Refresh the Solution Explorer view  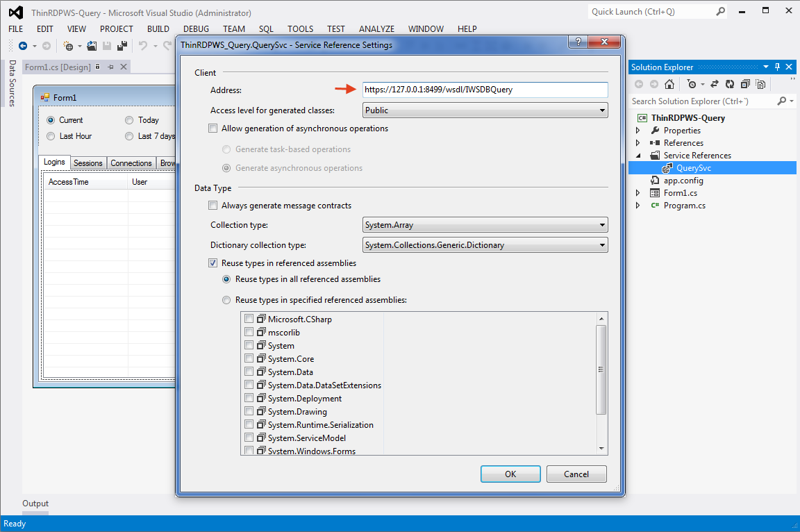point(730,83)
